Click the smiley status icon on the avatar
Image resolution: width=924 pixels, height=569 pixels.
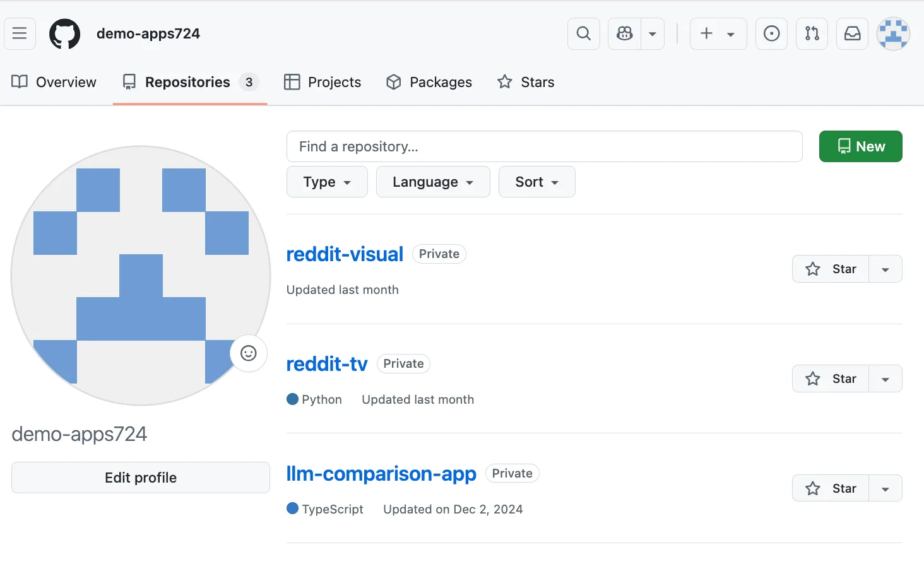coord(248,353)
